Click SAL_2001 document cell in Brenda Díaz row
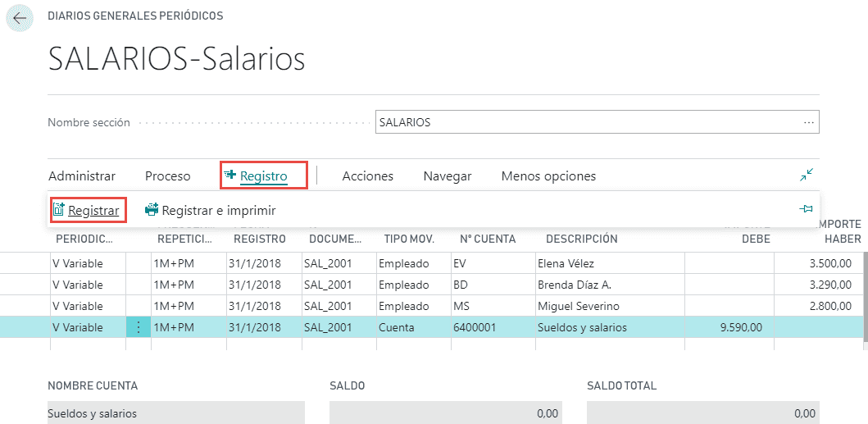 click(x=339, y=285)
